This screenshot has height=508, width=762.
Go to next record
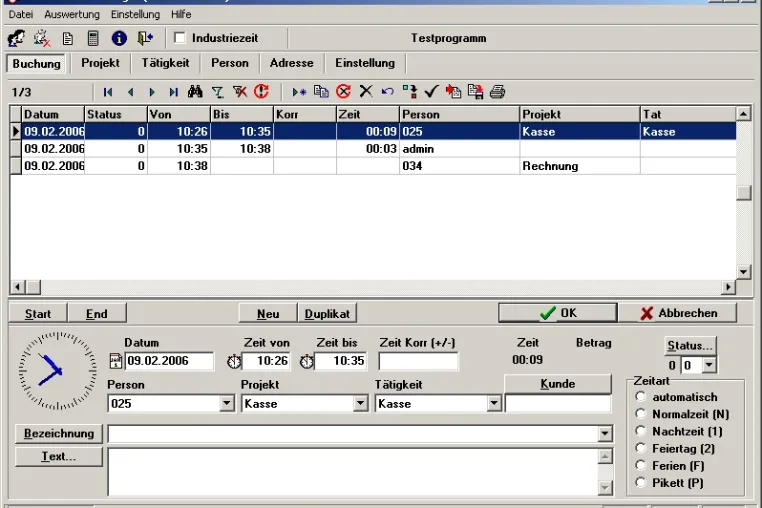coord(152,92)
